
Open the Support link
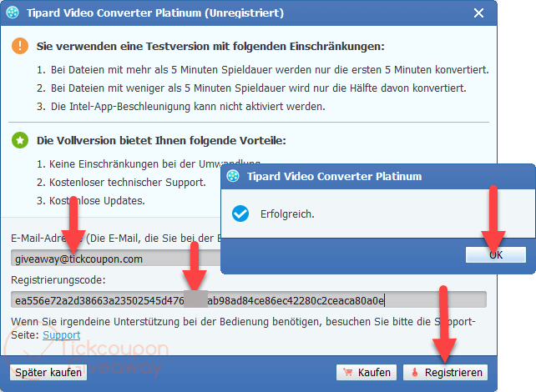click(62, 335)
